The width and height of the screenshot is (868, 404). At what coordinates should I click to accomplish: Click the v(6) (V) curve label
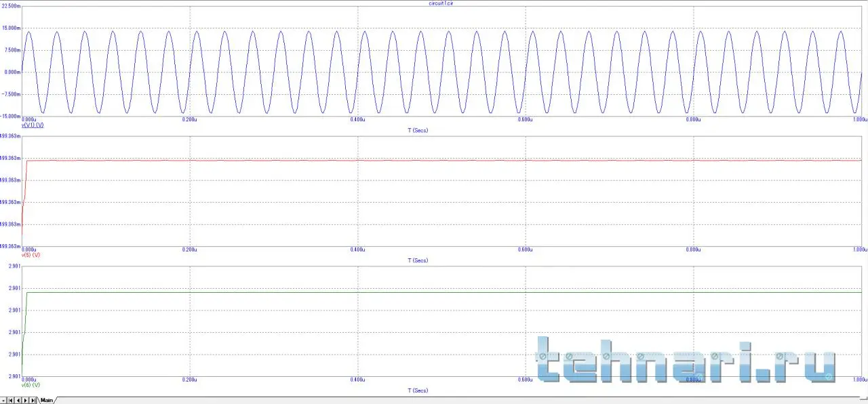31,386
